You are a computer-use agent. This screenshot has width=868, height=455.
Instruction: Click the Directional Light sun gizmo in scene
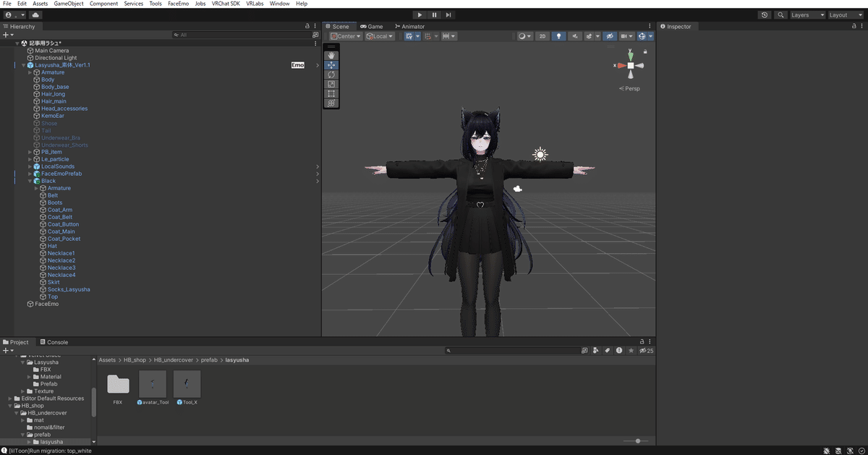540,154
